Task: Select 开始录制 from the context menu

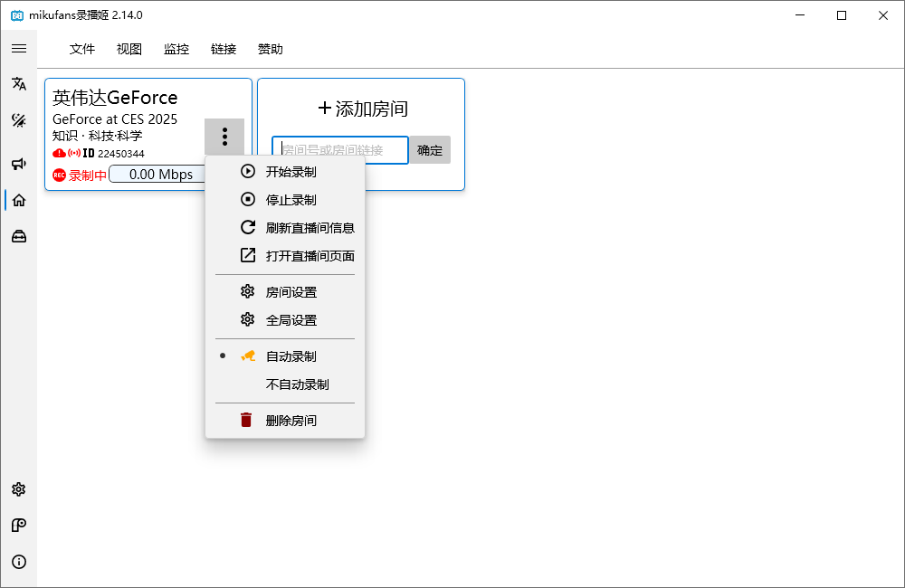Action: coord(285,172)
